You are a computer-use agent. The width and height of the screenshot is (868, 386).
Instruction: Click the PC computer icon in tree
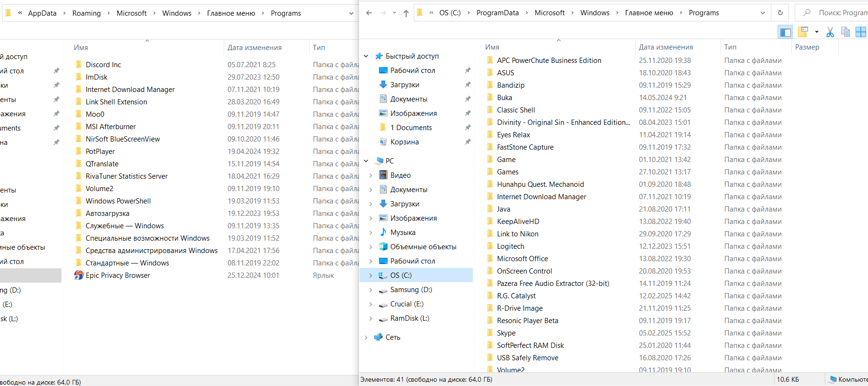click(379, 161)
